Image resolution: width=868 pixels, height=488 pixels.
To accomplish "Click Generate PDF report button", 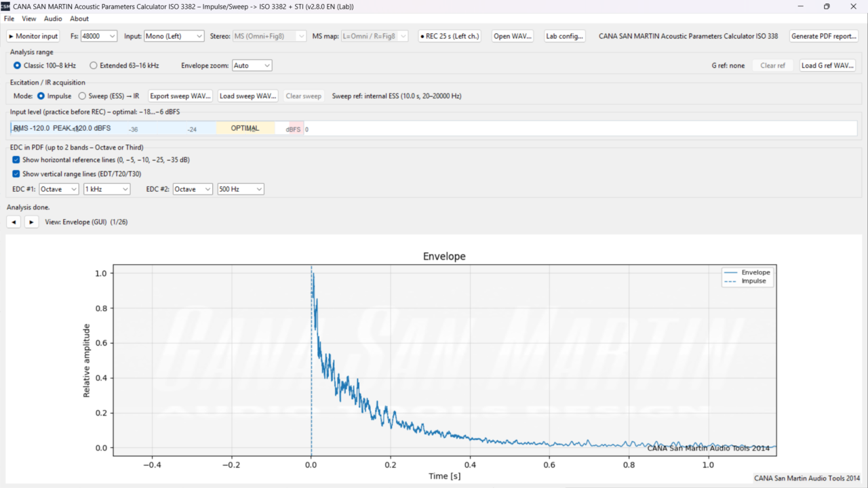I will 824,36.
